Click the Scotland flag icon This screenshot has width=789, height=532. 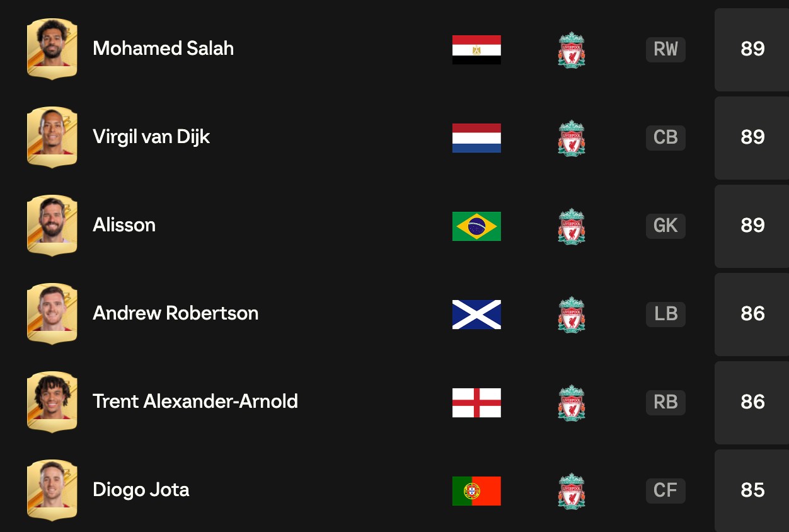[476, 315]
